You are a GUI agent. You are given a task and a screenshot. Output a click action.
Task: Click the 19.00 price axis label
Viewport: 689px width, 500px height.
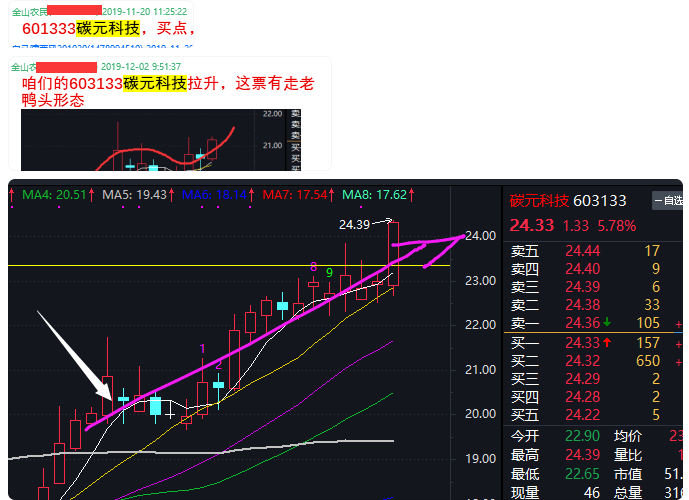pyautogui.click(x=480, y=459)
